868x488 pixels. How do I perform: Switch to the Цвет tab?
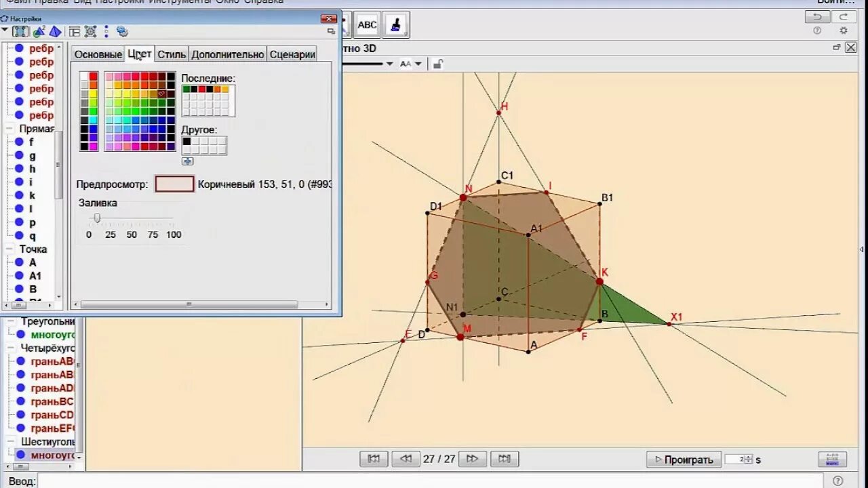[x=140, y=54]
